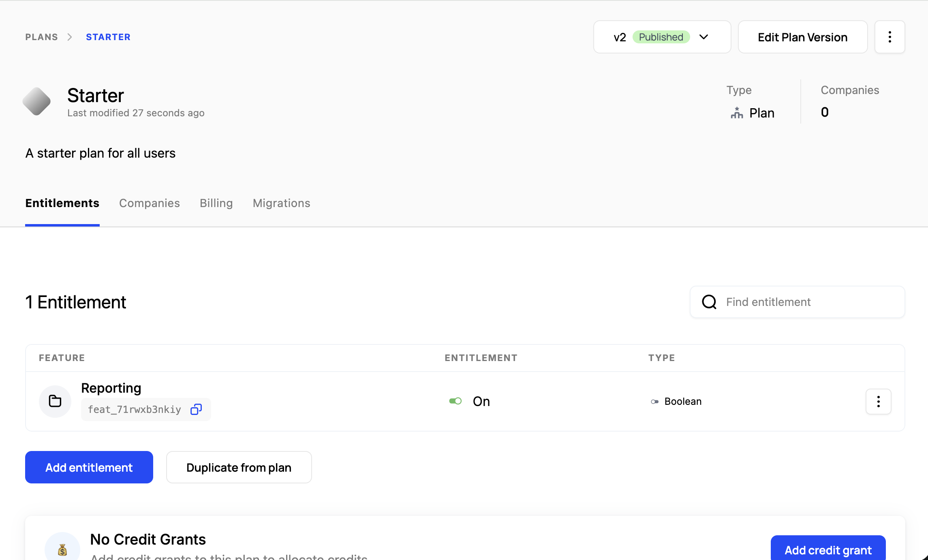Click the Reporting feature folder icon
This screenshot has height=560, width=928.
coord(55,401)
